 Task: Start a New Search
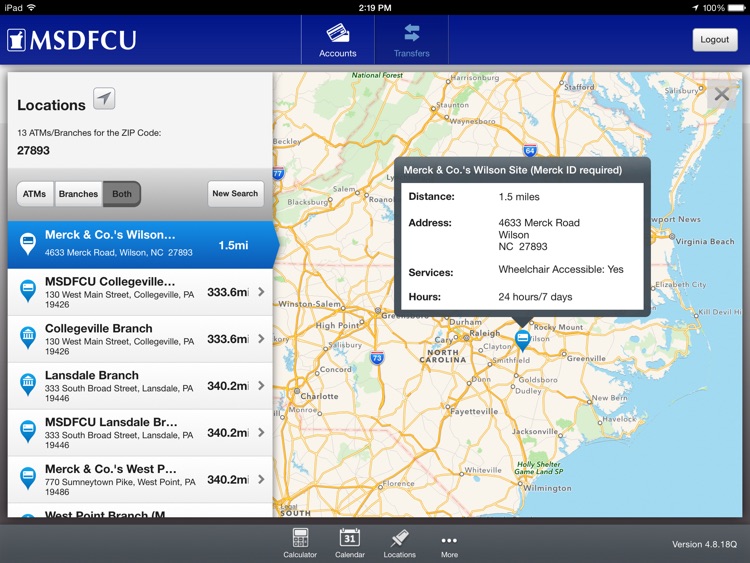tap(235, 194)
